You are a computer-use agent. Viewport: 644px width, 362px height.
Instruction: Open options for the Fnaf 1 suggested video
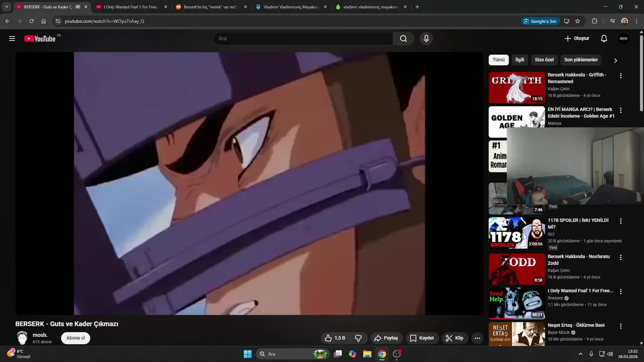[620, 292]
